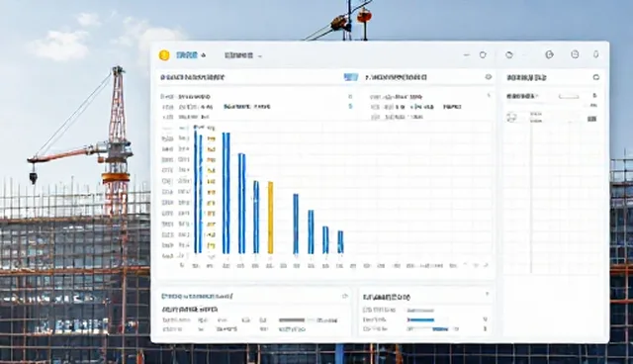633x364 pixels.
Task: Click the small circle icon in the middle panel header
Action: (488, 77)
